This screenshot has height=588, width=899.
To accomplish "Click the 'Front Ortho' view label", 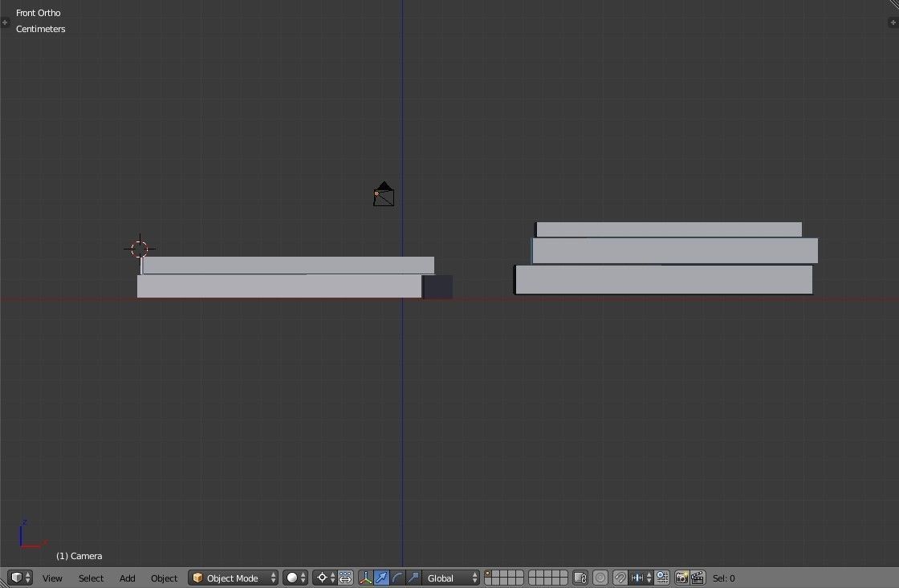I will pyautogui.click(x=39, y=13).
